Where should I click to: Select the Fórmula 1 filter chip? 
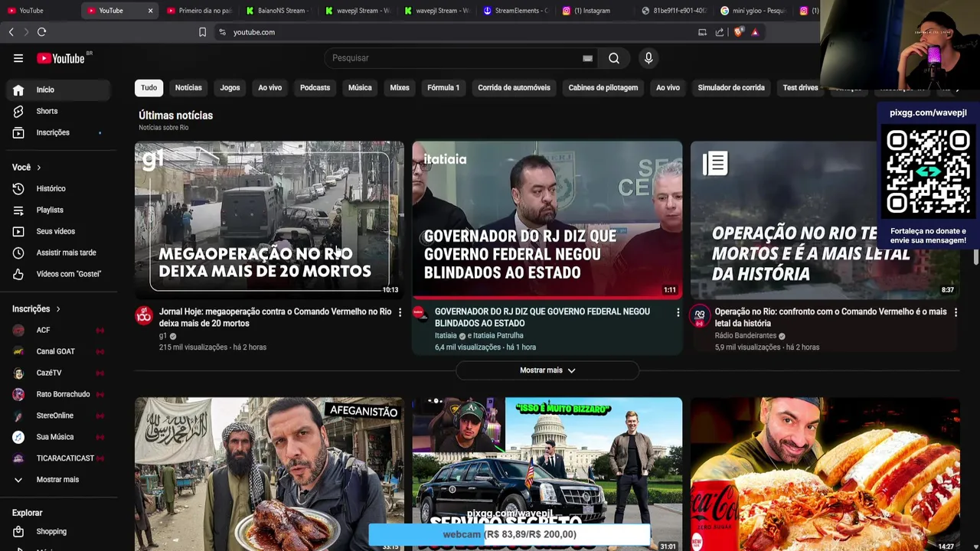pos(443,88)
